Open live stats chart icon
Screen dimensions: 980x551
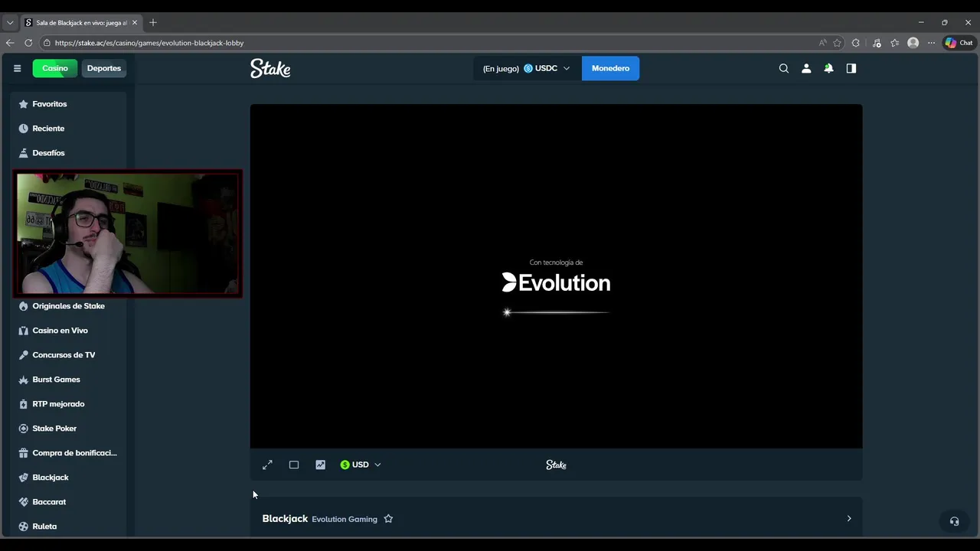coord(320,465)
